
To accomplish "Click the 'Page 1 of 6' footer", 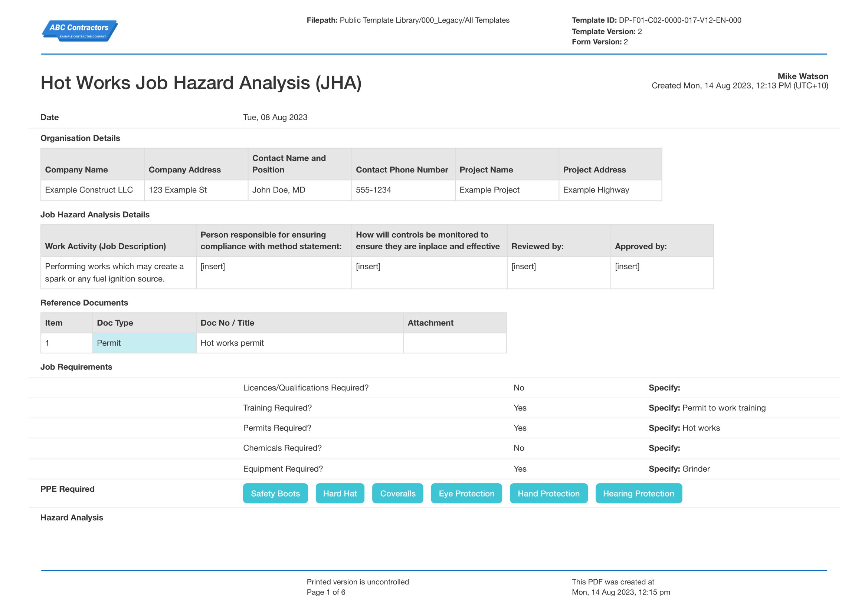I will click(326, 592).
